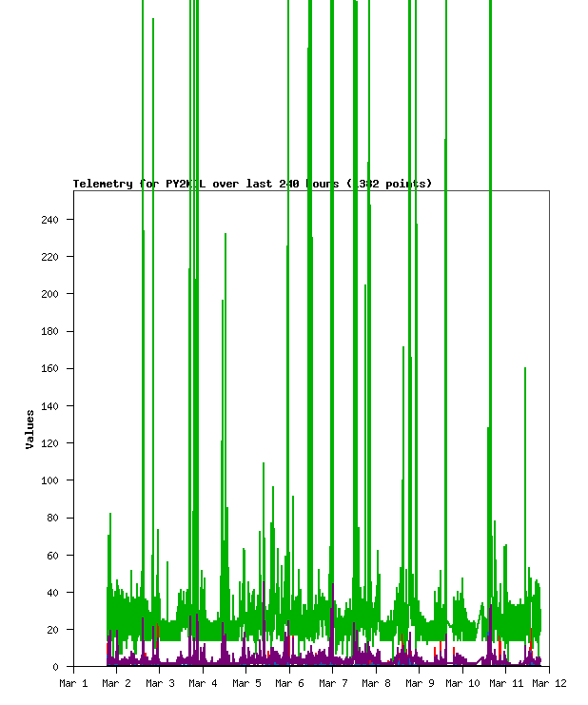Click the 120 y-axis value label
Image resolution: width=588 pixels, height=705 pixels.
point(49,443)
